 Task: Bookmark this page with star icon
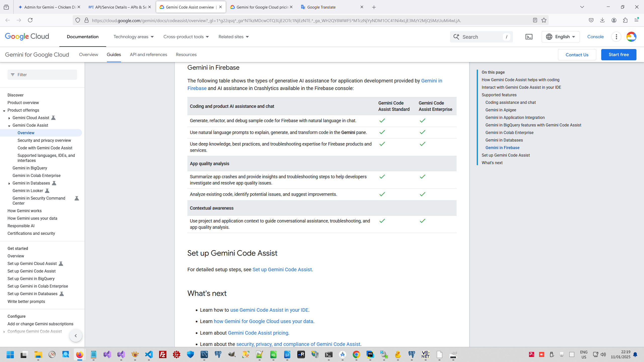coord(544,20)
